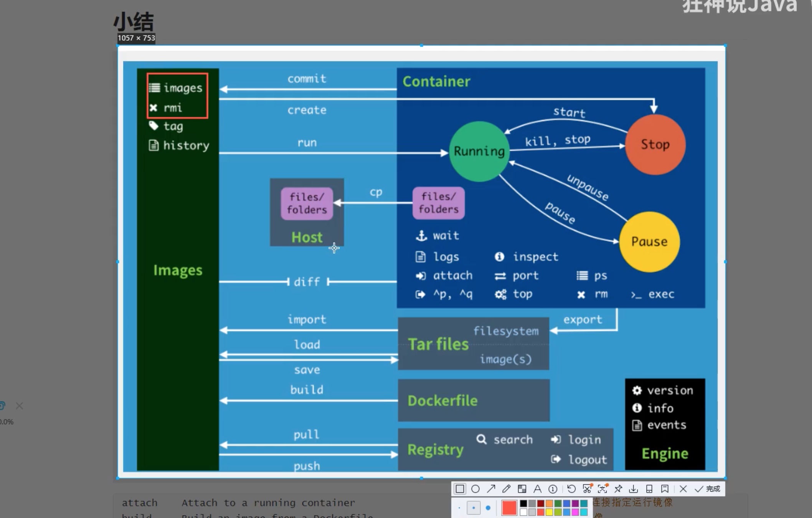Choose the smallest stroke size dot

click(459, 508)
